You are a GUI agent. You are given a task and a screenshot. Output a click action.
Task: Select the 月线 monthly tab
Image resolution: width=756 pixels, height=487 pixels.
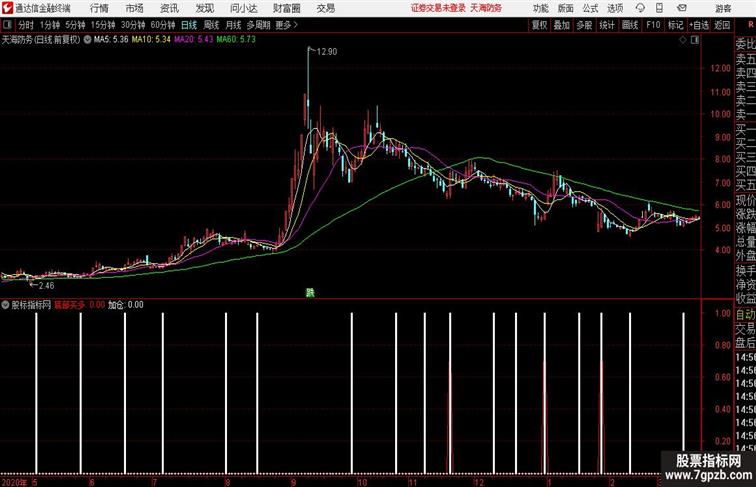click(x=233, y=25)
